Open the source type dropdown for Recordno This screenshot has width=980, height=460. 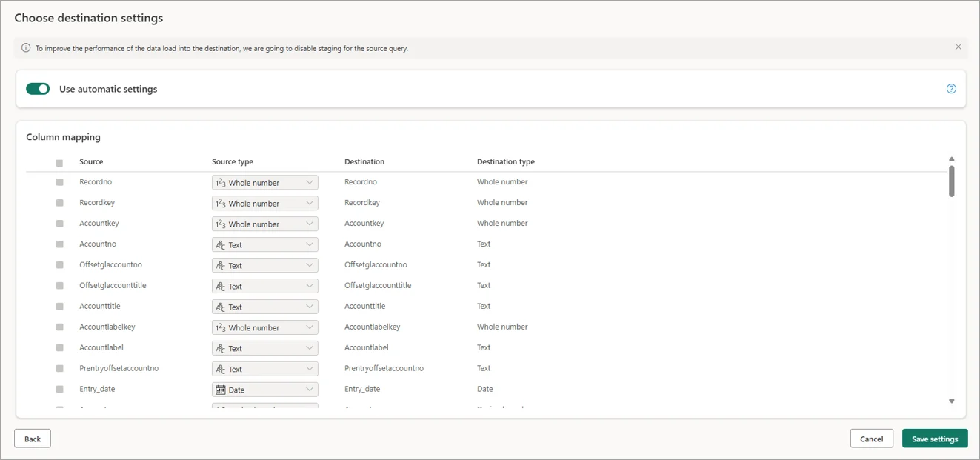click(x=265, y=182)
